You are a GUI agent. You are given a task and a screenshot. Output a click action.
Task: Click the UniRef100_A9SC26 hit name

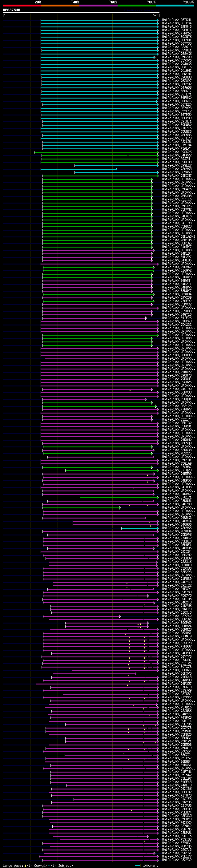pos(177,152)
